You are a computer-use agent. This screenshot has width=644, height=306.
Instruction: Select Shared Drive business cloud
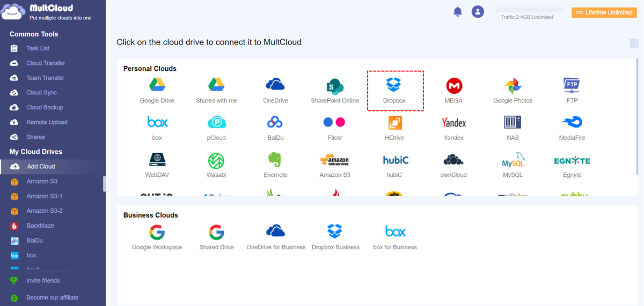216,237
